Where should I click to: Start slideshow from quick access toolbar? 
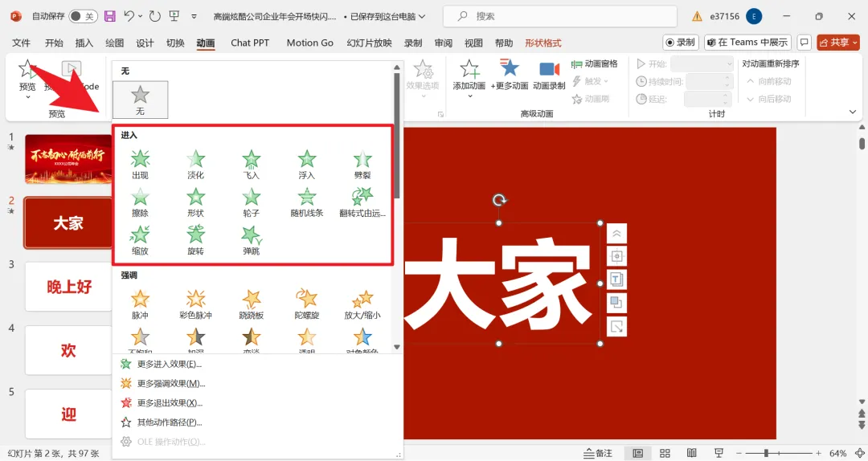[x=174, y=16]
